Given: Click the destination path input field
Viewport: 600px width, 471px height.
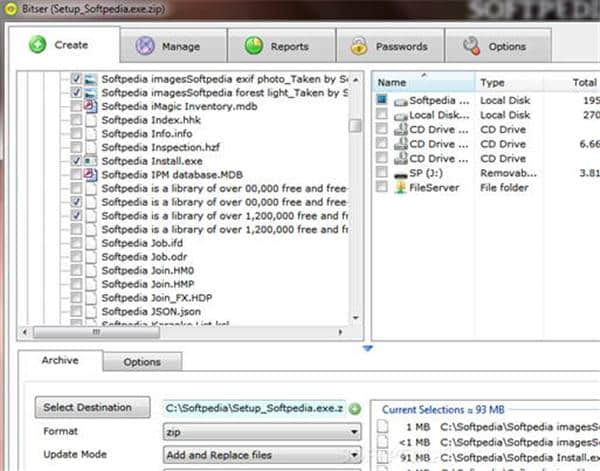Looking at the screenshot, I should 254,408.
